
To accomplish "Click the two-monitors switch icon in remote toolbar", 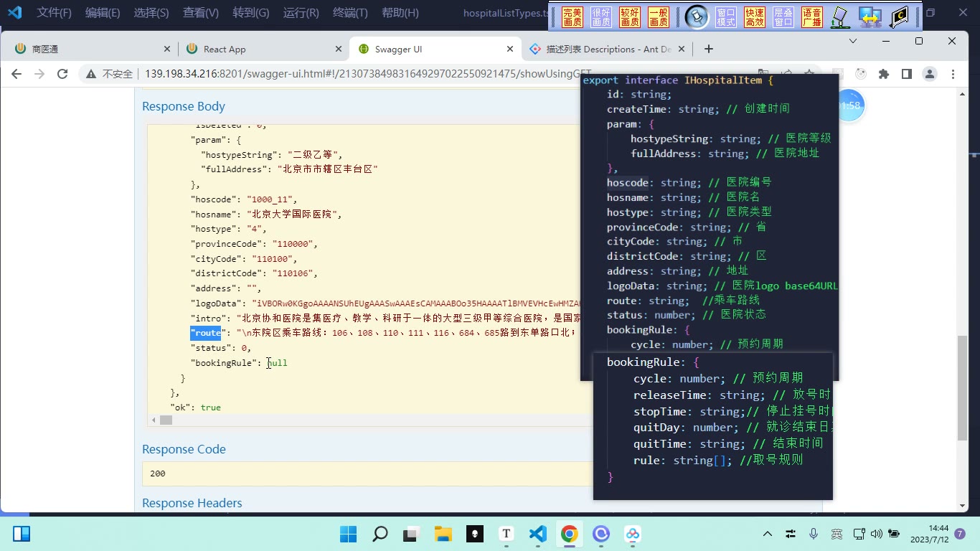I will (870, 17).
